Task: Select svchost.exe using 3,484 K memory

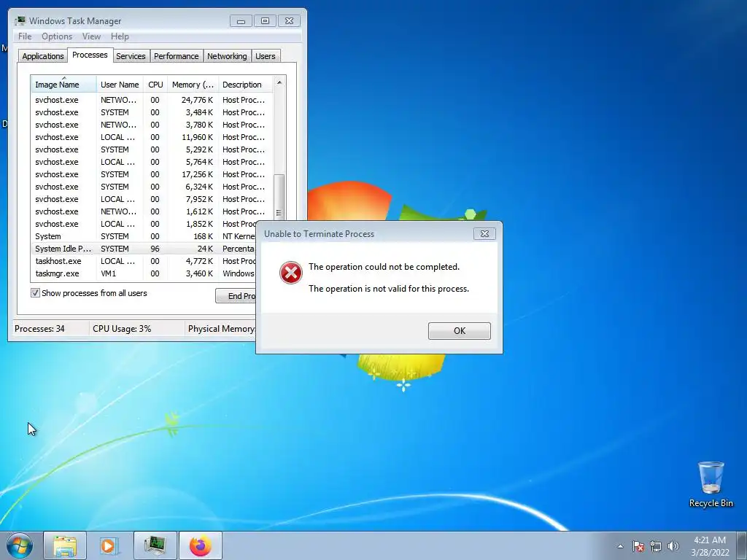Action: coord(152,112)
